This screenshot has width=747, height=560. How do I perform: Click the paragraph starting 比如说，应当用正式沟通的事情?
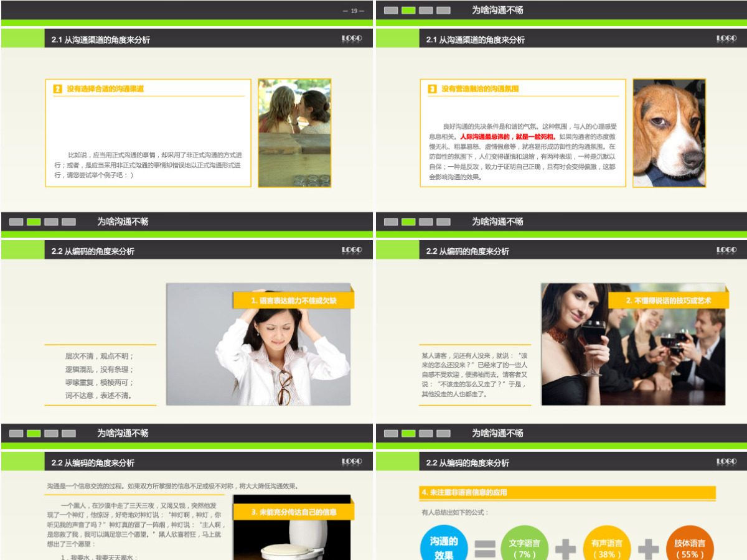click(x=148, y=165)
